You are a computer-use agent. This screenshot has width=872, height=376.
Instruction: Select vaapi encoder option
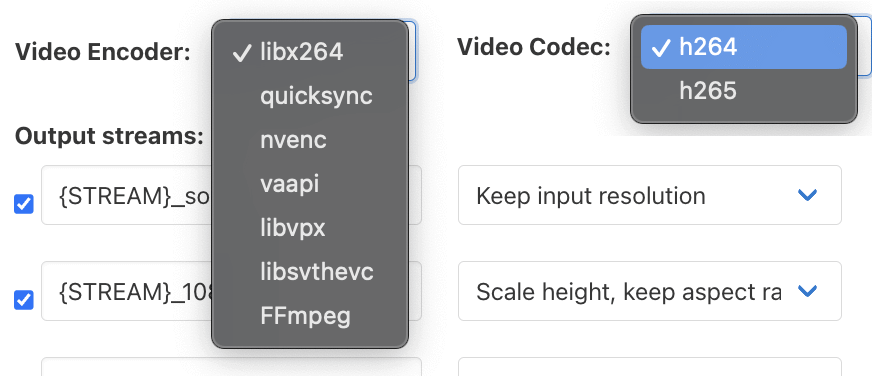click(310, 184)
